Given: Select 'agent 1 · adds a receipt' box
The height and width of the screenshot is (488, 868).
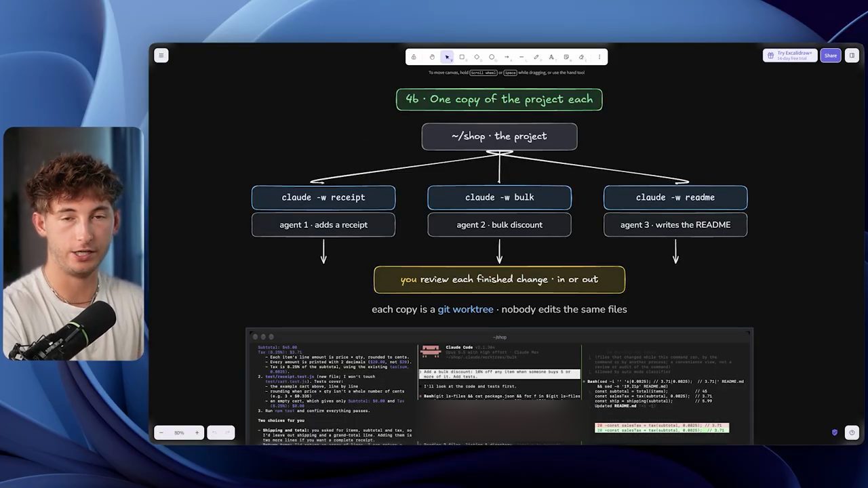Looking at the screenshot, I should tap(323, 225).
